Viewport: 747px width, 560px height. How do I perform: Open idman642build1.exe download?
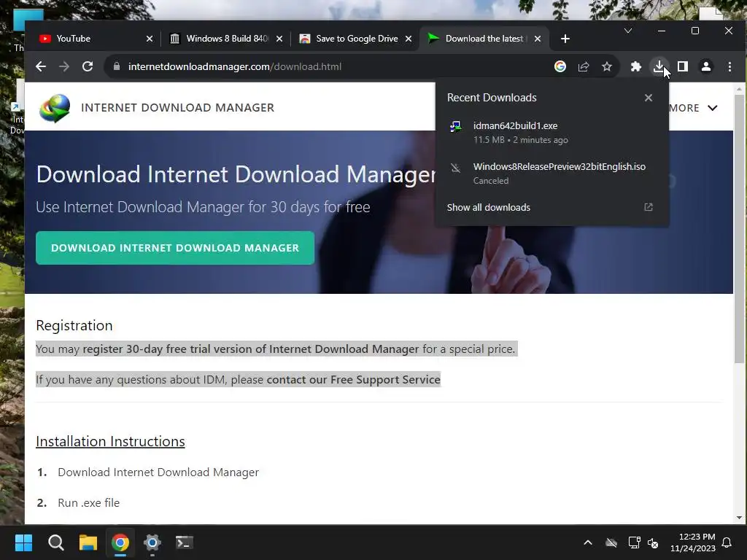click(x=551, y=133)
